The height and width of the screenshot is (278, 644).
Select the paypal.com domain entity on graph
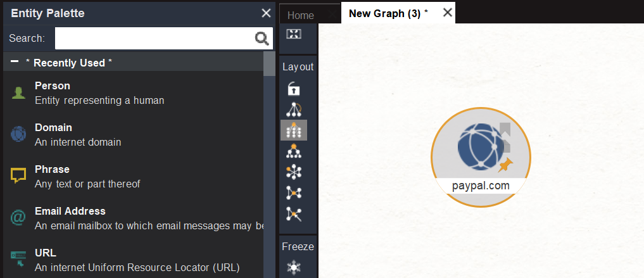[481, 157]
